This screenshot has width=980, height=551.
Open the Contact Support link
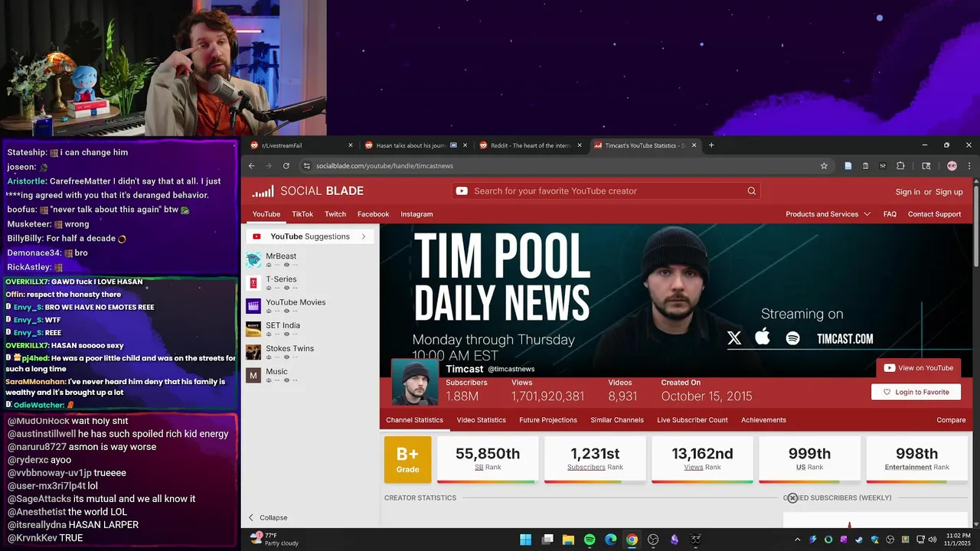point(934,214)
